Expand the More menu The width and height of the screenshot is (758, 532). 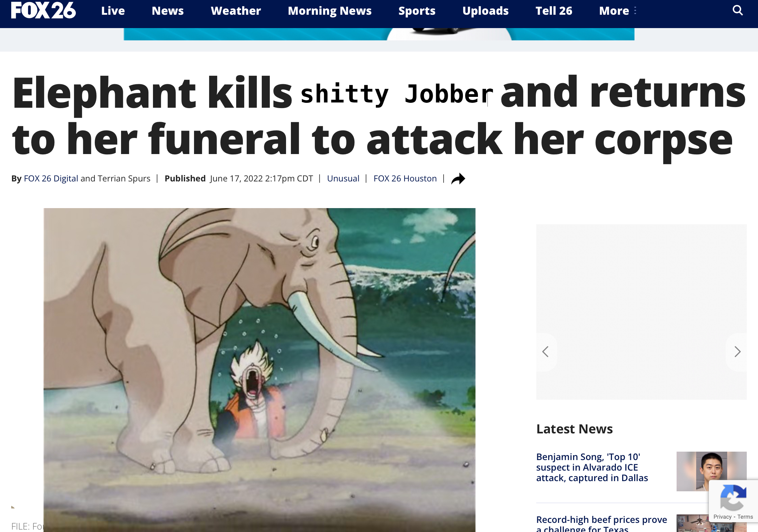pyautogui.click(x=618, y=11)
